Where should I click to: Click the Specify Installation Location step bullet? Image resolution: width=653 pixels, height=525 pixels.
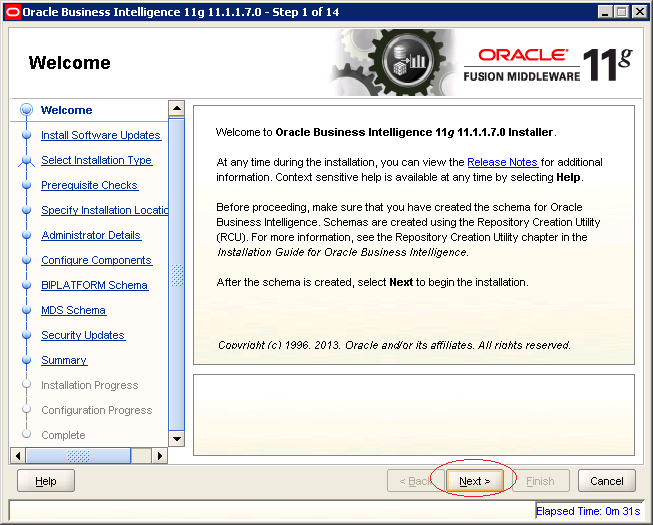pos(26,210)
